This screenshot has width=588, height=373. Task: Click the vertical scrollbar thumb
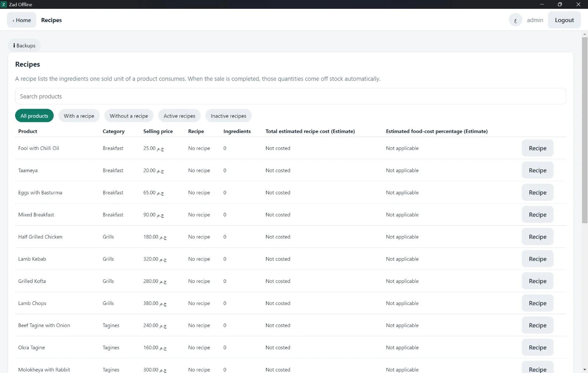tap(585, 130)
